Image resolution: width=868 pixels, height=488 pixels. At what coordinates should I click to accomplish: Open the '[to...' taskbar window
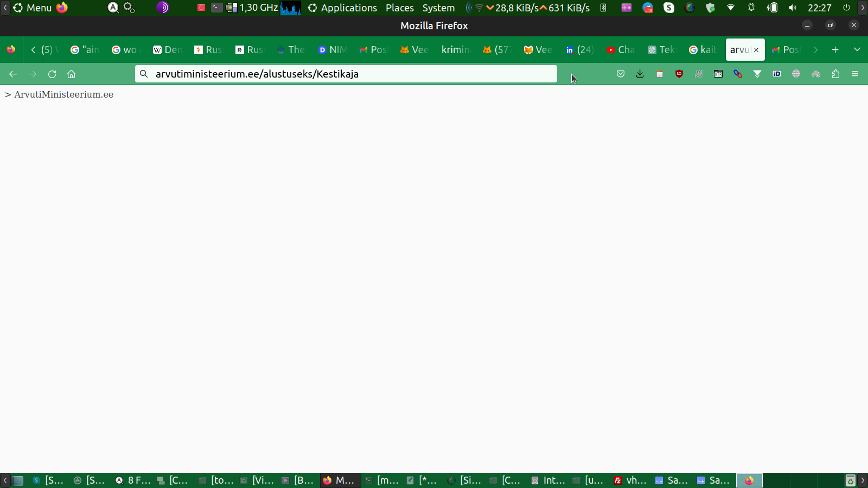coord(215,480)
